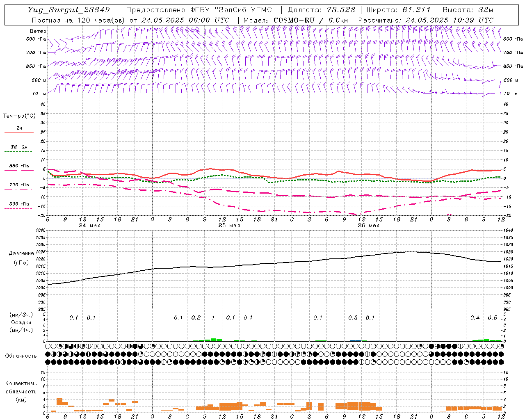Click the 500 гПа temperature legend label

tap(19, 204)
